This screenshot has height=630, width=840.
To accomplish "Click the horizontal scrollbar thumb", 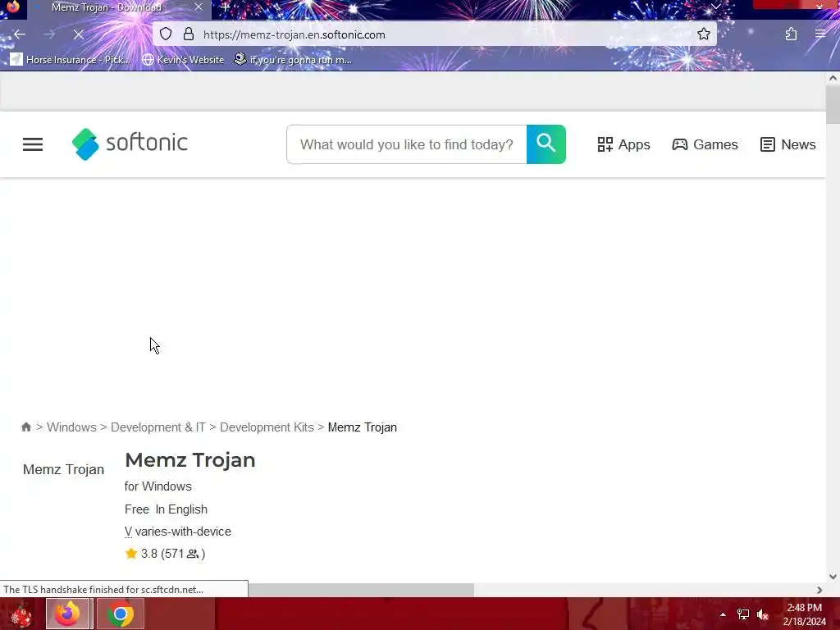I will tap(361, 590).
